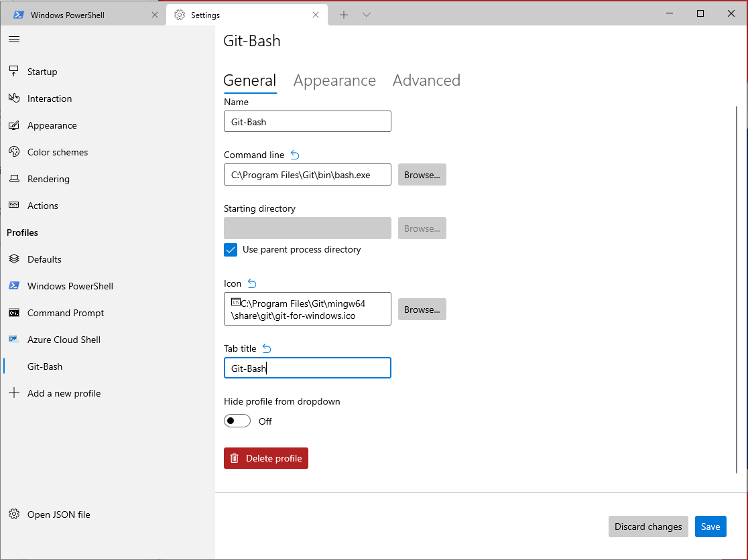Screen dimensions: 748x560
Task: Click the Azure Cloud Shell icon
Action: click(14, 340)
